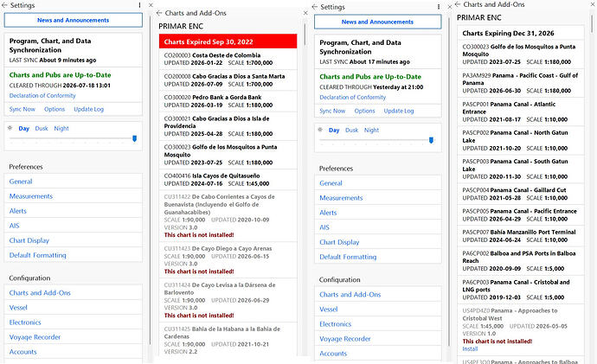The width and height of the screenshot is (597, 364).
Task: Select Night mode in panel synced 17 minutes ago
Action: point(371,130)
